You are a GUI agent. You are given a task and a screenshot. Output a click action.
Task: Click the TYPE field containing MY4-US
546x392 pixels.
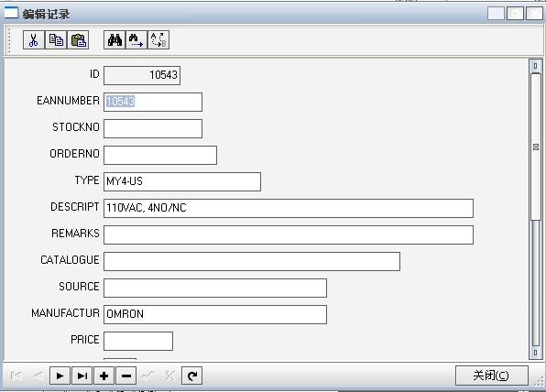182,181
